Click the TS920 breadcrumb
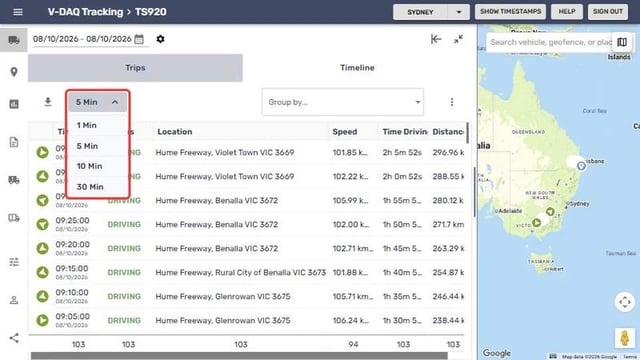Viewport: 640px width, 360px height. [151, 12]
